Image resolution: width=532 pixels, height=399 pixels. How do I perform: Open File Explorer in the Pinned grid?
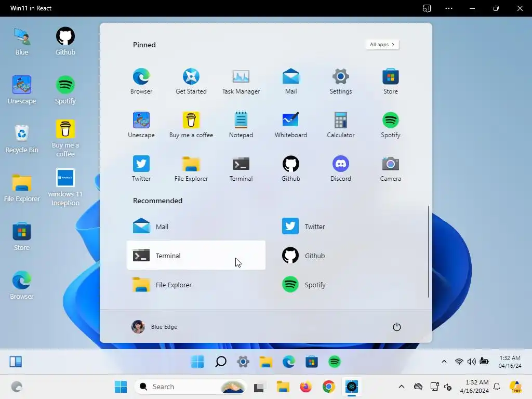pyautogui.click(x=191, y=169)
